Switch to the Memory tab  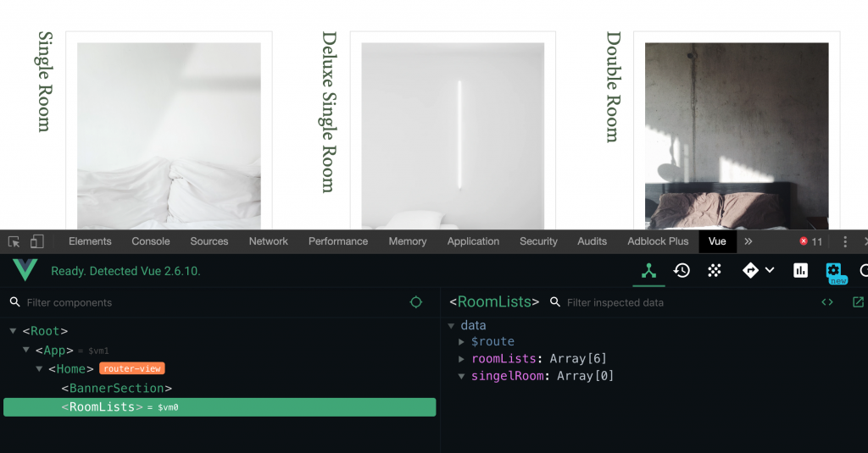[408, 241]
